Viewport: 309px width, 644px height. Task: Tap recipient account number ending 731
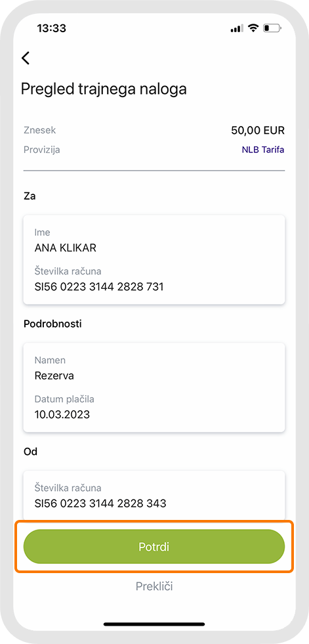click(99, 287)
